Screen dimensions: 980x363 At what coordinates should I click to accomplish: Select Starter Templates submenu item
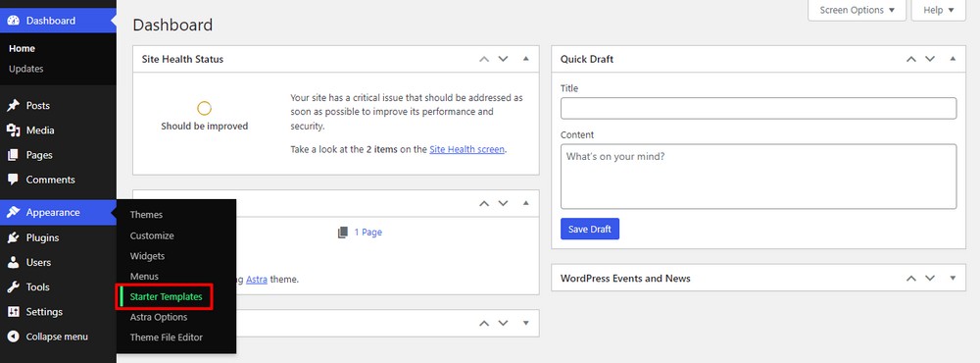[167, 296]
